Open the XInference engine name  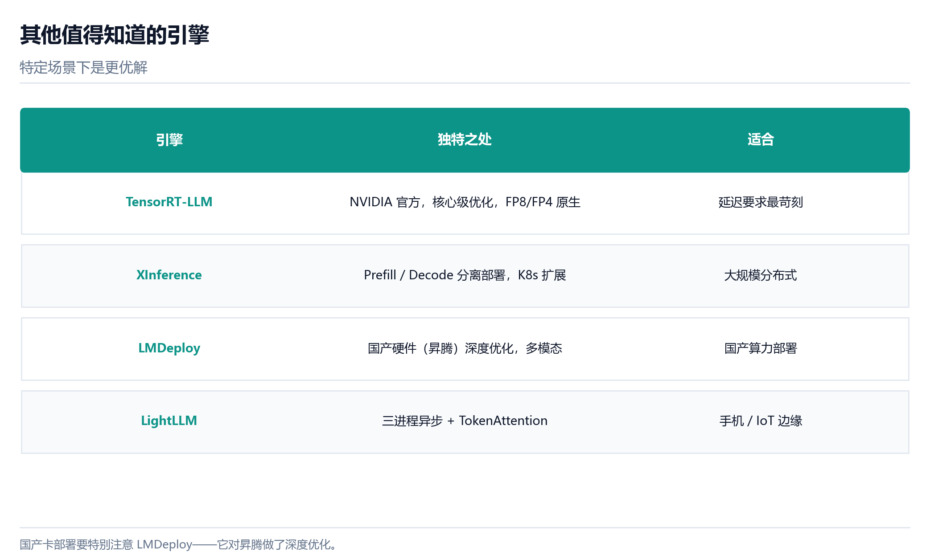[169, 275]
